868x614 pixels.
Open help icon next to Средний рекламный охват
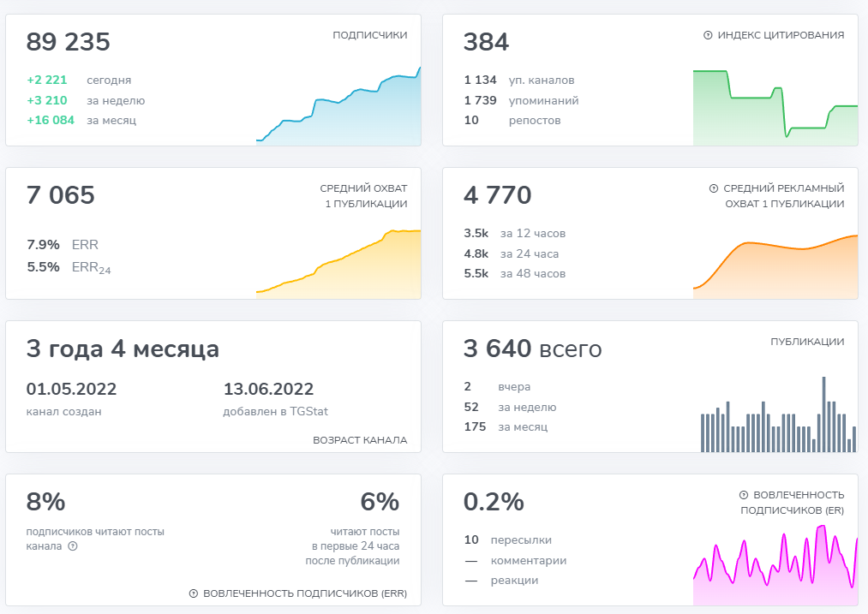[x=714, y=188]
